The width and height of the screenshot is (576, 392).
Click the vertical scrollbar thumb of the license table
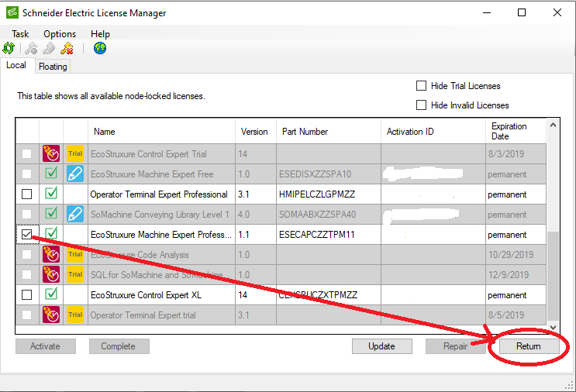click(x=553, y=275)
